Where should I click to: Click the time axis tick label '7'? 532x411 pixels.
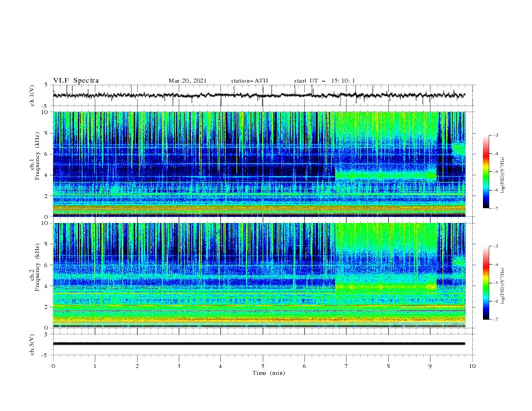click(x=347, y=366)
